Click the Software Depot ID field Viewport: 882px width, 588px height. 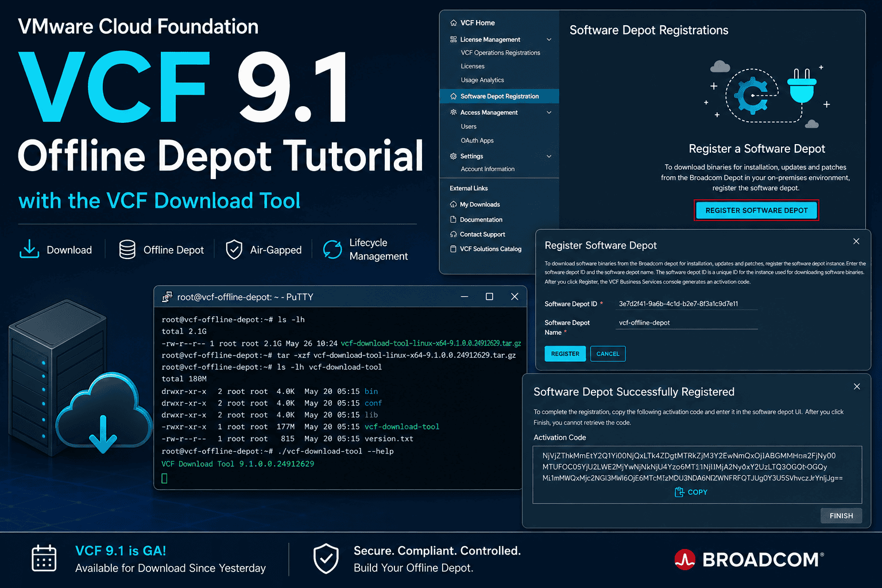[x=687, y=304]
